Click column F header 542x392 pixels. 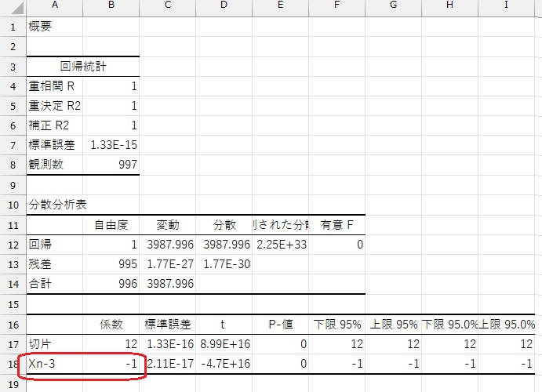(337, 6)
